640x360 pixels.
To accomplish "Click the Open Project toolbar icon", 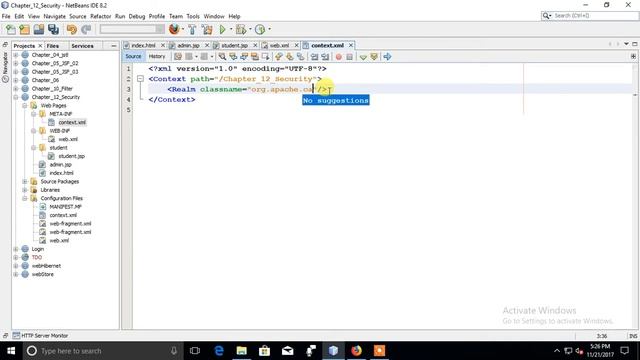I will tap(39, 29).
